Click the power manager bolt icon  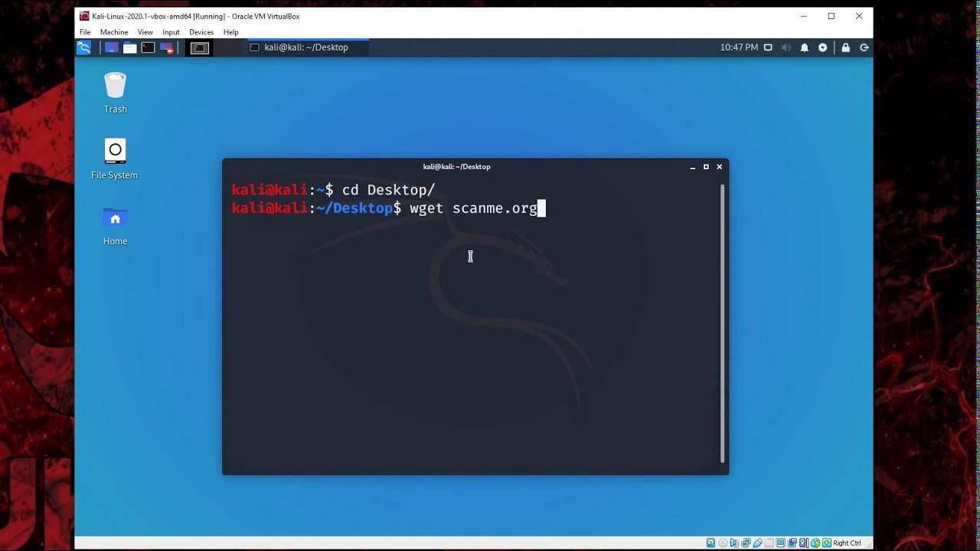tap(823, 47)
